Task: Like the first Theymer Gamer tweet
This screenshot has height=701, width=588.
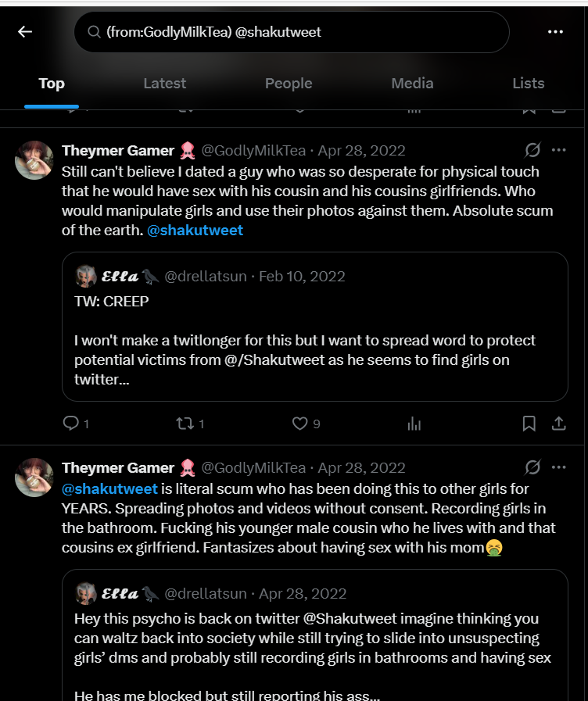Action: click(x=299, y=424)
